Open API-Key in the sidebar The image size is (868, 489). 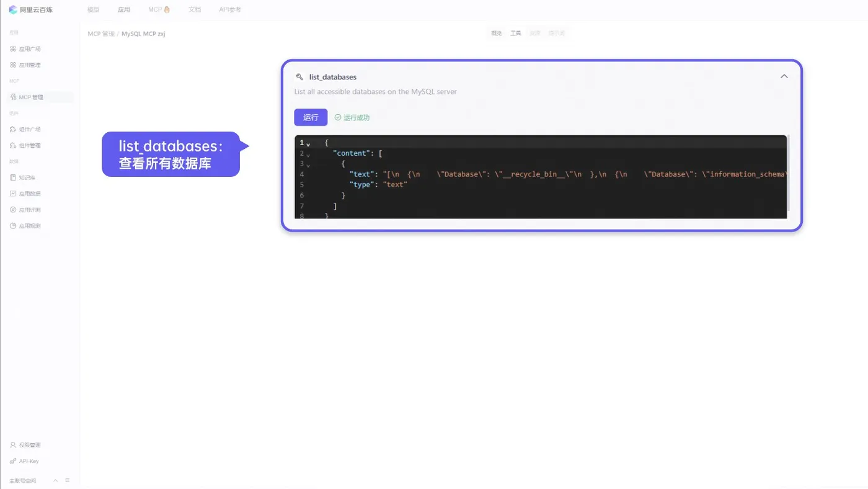(25, 462)
